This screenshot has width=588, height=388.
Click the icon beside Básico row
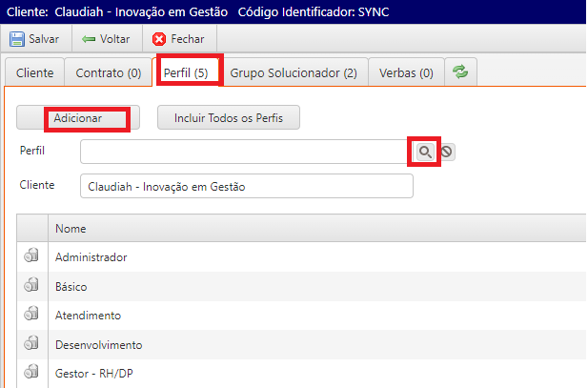coord(31,285)
